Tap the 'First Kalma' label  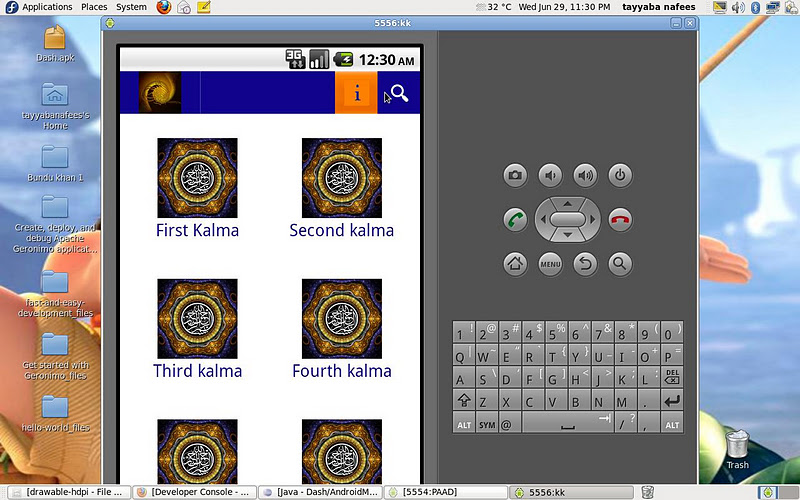[x=197, y=230]
